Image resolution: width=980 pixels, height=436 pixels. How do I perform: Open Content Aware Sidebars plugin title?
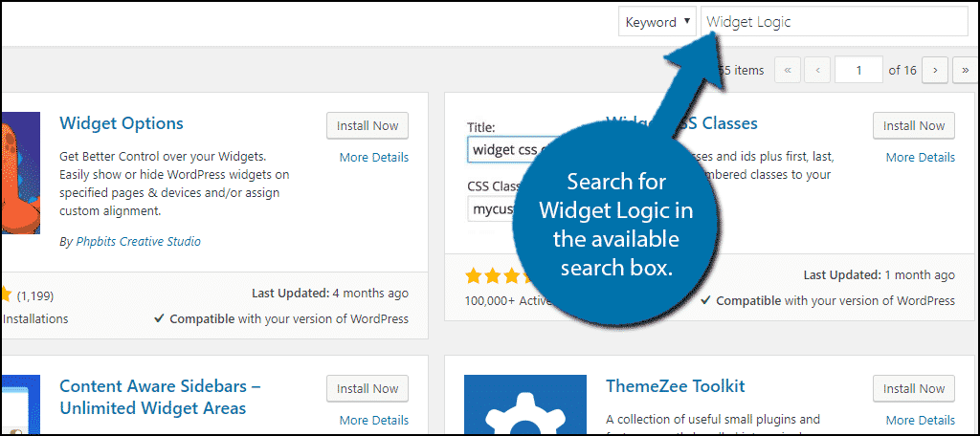coord(160,397)
